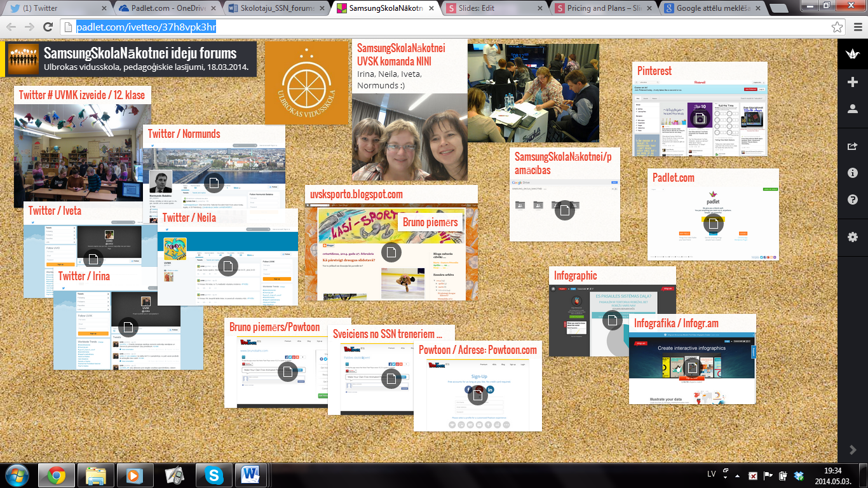Viewport: 868px width, 488px height.
Task: Click the wall title SamsungSkolaNākotnei ideju forums
Action: tap(140, 53)
